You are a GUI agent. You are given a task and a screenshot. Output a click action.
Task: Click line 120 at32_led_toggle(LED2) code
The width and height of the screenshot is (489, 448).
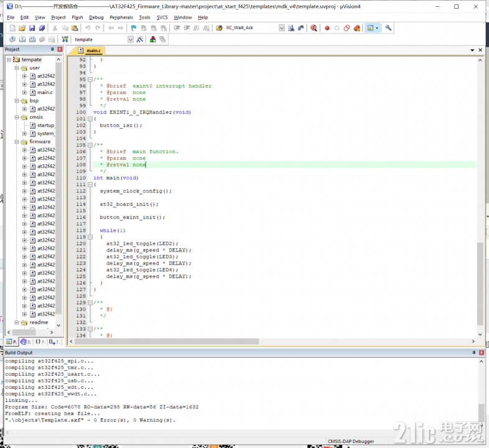142,244
